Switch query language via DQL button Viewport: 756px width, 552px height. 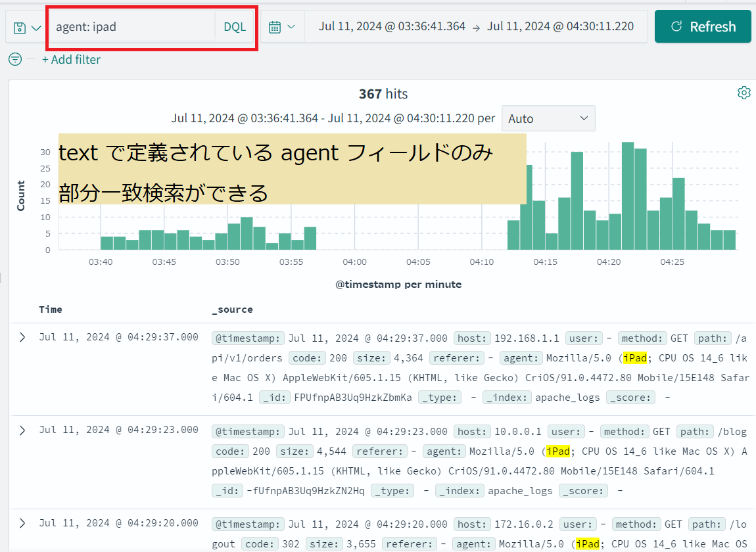click(x=235, y=27)
